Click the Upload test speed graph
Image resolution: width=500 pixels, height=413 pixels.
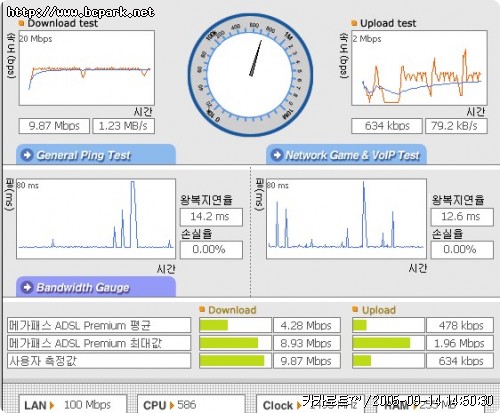[x=419, y=68]
